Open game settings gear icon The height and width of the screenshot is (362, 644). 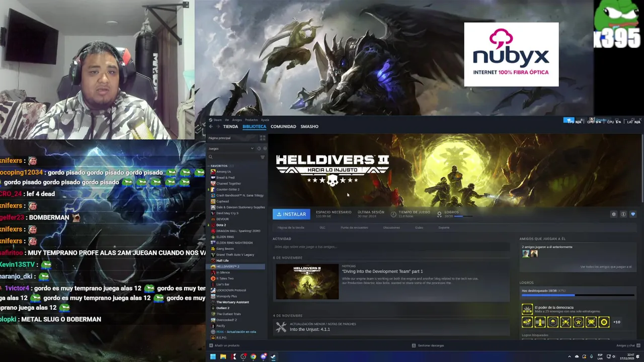click(x=613, y=214)
